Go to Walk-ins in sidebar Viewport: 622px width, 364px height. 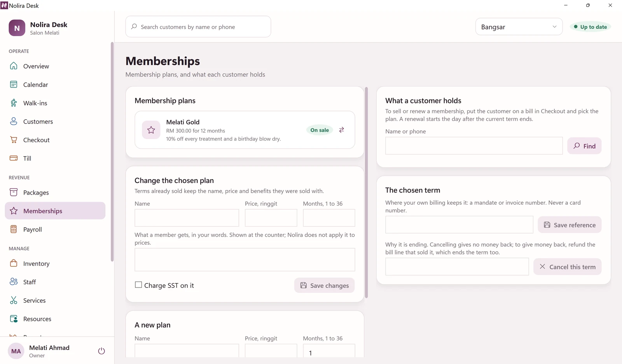[x=55, y=103]
